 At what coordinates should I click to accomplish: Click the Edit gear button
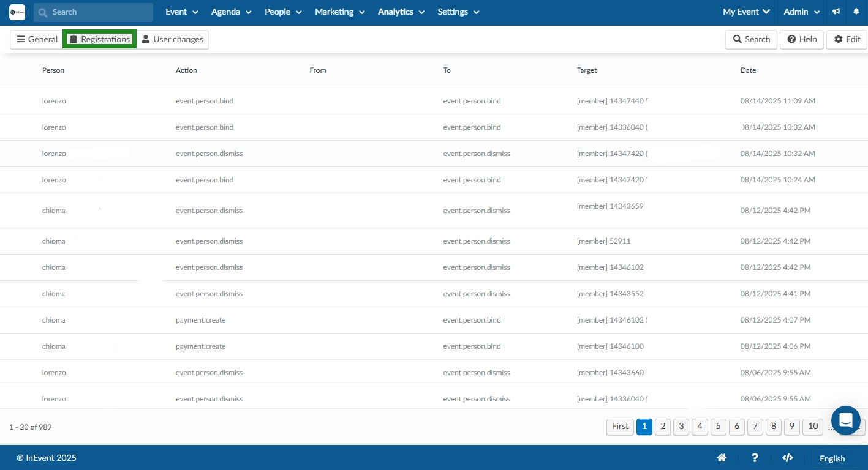847,39
